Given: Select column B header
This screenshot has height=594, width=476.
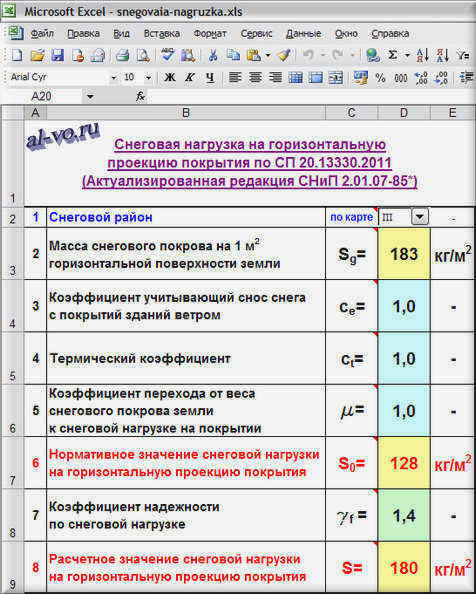Looking at the screenshot, I should 186,113.
